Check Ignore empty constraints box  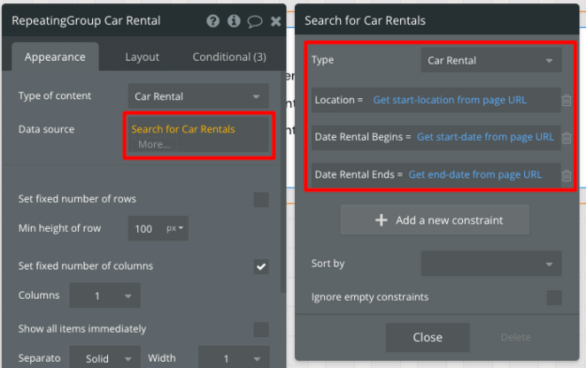554,298
